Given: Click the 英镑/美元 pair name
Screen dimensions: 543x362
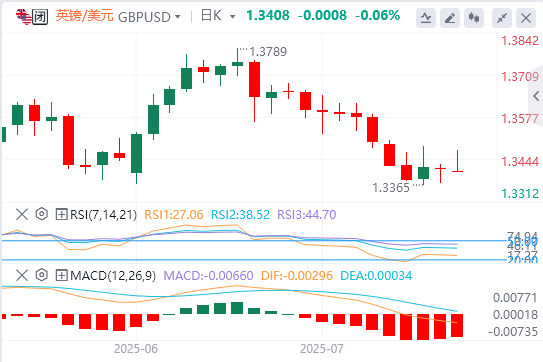Looking at the screenshot, I should (x=84, y=16).
